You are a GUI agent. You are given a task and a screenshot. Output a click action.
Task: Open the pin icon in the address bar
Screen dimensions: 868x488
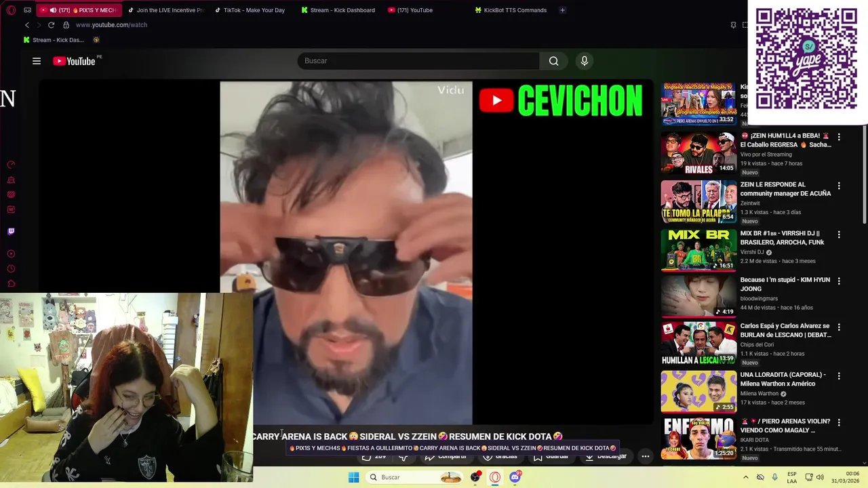[733, 25]
